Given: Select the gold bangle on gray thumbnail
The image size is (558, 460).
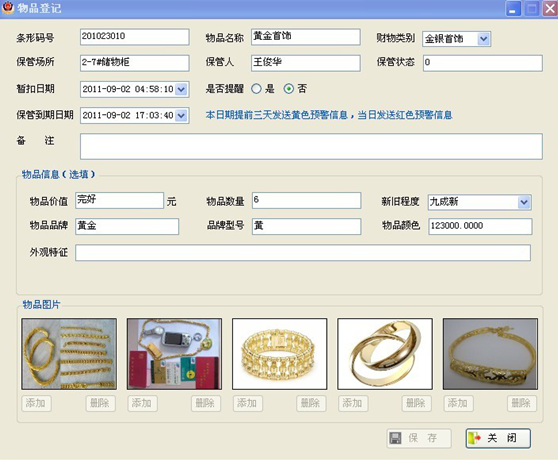Looking at the screenshot, I should (490, 354).
